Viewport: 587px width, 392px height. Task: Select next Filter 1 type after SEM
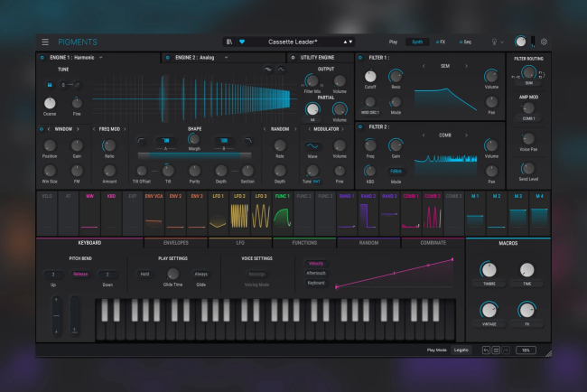tap(466, 66)
